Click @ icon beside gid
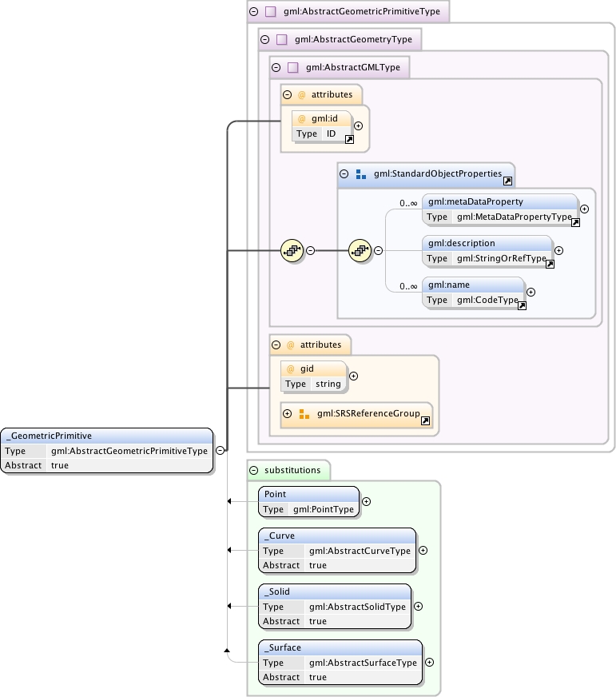 pos(291,369)
